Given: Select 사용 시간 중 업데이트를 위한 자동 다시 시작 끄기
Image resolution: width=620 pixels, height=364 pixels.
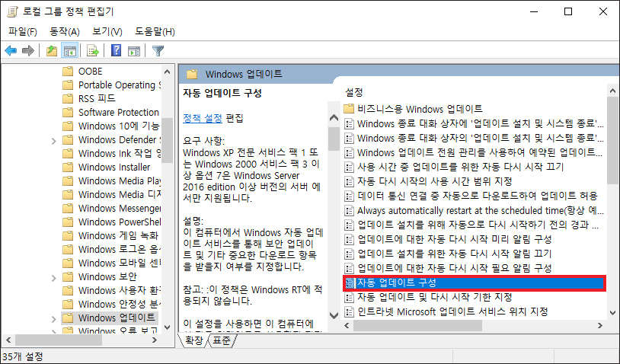Looking at the screenshot, I should tap(460, 167).
